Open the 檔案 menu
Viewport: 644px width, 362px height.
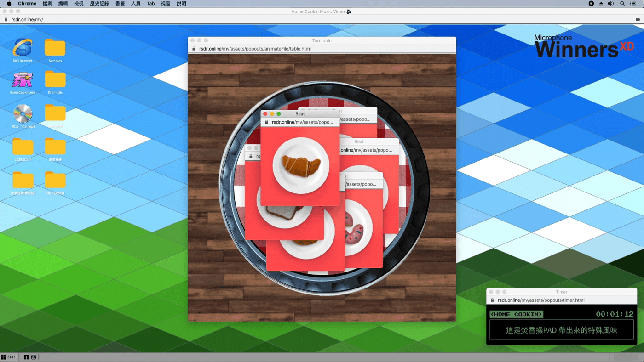pos(47,3)
